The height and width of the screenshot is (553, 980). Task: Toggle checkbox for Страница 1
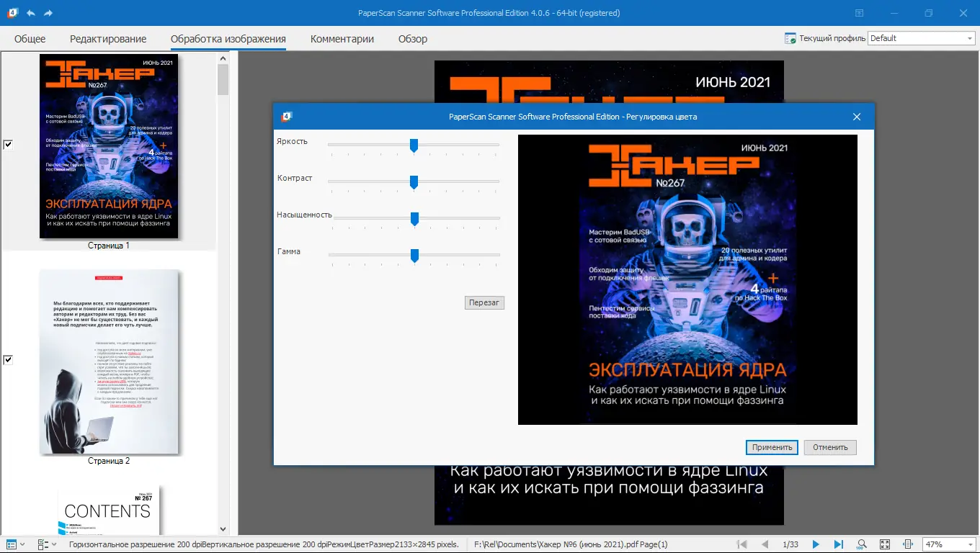click(8, 145)
